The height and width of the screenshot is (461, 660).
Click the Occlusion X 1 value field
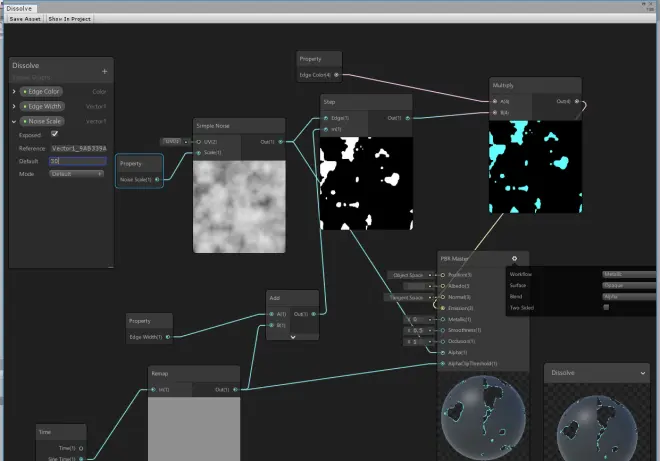coord(418,341)
